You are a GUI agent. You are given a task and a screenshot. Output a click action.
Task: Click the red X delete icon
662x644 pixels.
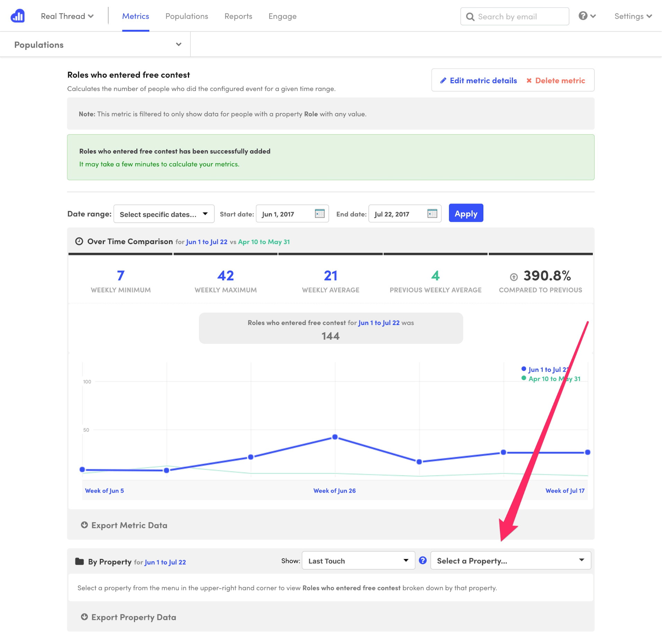[529, 81]
